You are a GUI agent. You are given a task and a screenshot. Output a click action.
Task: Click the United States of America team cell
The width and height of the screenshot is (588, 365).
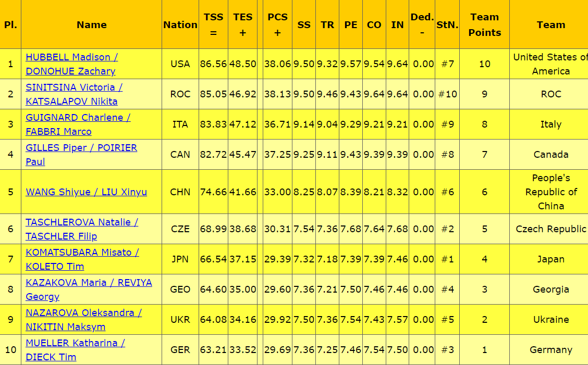click(550, 64)
